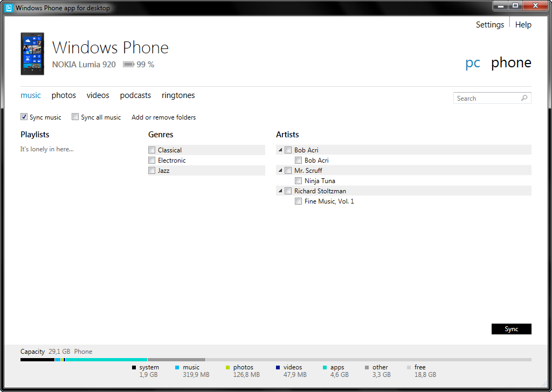Image resolution: width=552 pixels, height=392 pixels.
Task: Click the teal apps legend square
Action: coord(325,367)
